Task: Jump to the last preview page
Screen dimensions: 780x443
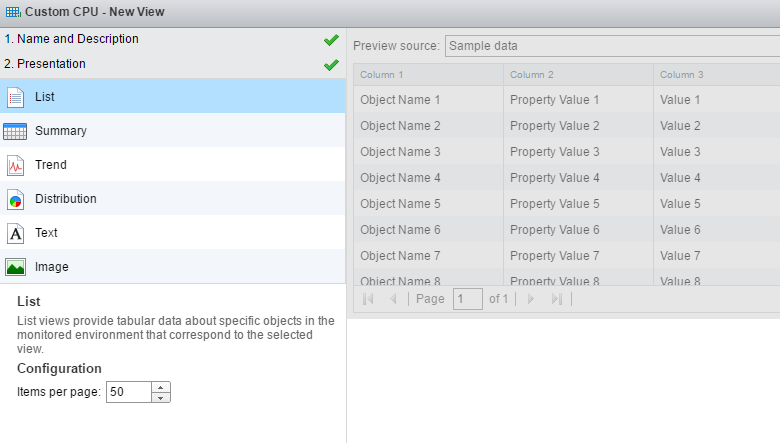Action: 557,299
